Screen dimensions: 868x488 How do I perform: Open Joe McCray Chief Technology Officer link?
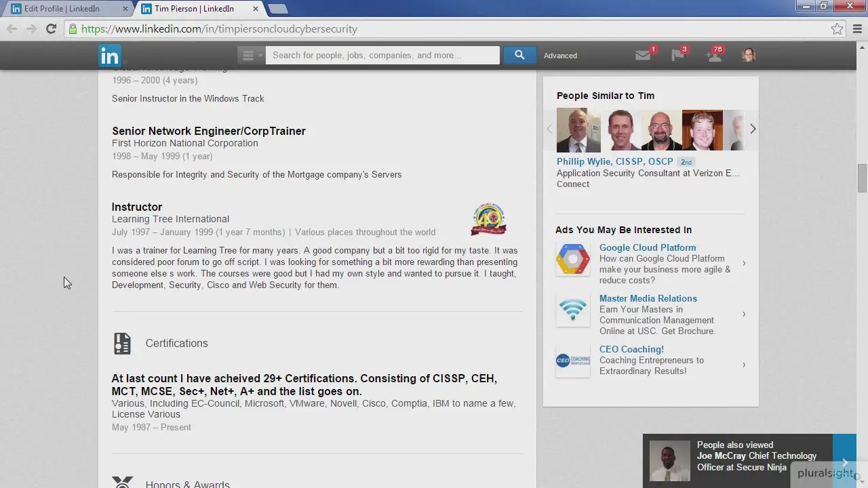click(x=757, y=462)
